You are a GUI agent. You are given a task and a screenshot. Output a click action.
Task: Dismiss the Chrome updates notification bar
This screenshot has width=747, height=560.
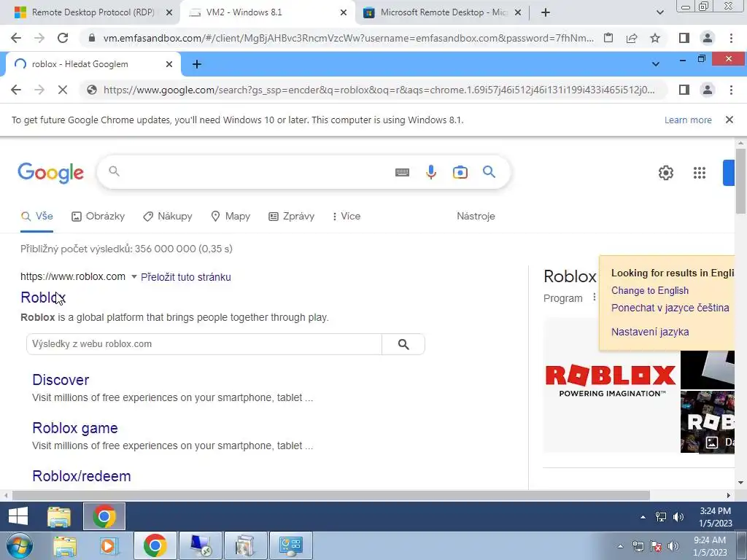pos(729,120)
